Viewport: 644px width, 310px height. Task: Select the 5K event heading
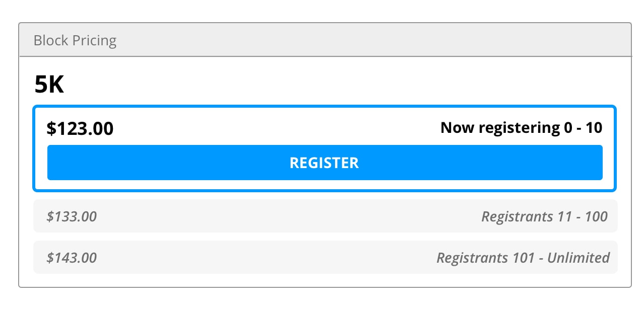click(x=49, y=85)
